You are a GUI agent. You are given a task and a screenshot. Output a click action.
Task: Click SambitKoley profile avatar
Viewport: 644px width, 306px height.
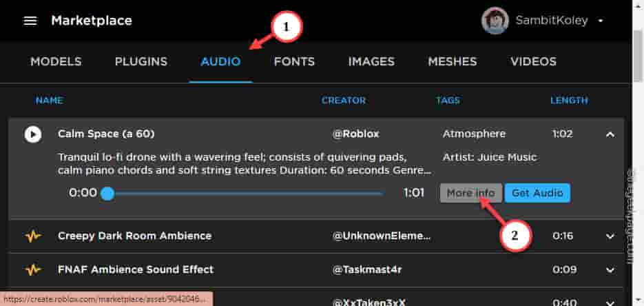pyautogui.click(x=495, y=21)
